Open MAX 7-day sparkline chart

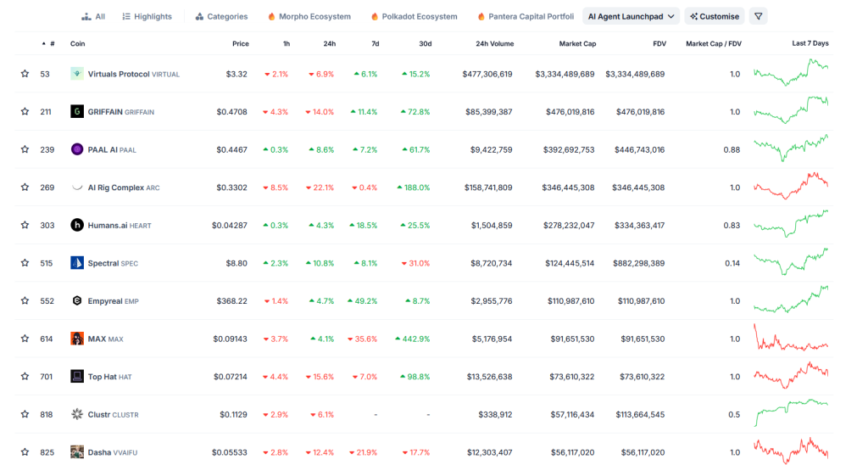pos(791,338)
